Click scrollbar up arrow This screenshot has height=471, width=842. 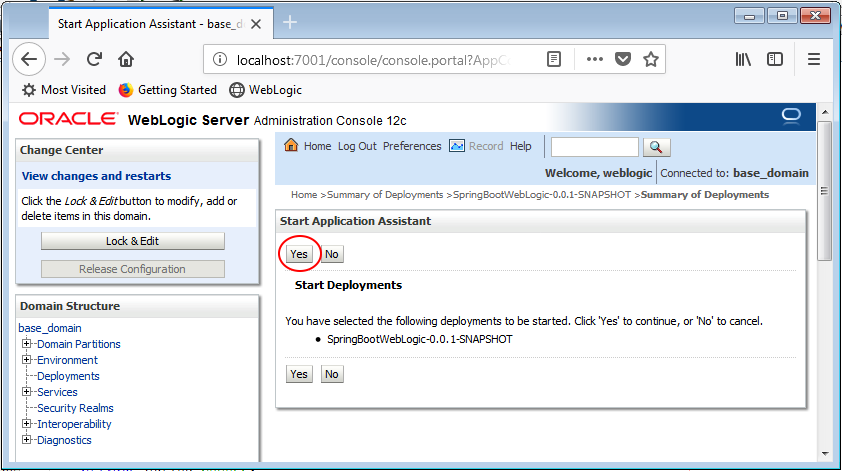[824, 112]
